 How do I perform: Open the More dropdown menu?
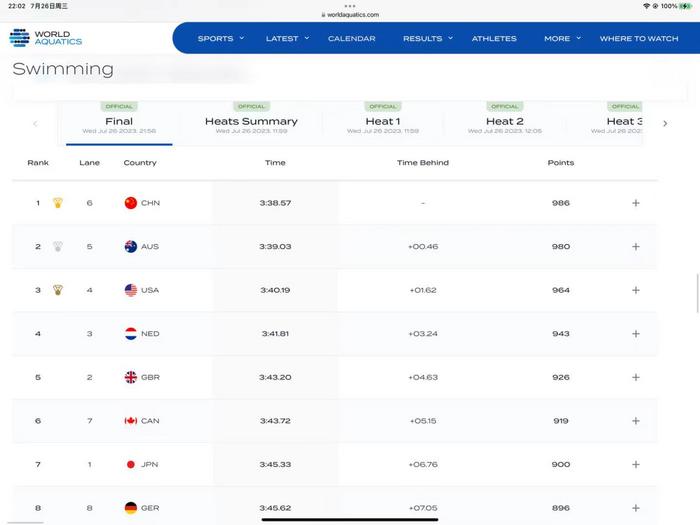(562, 38)
